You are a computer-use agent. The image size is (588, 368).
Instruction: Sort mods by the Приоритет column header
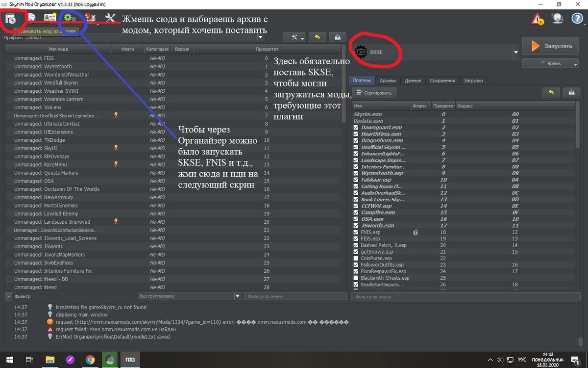pos(267,49)
